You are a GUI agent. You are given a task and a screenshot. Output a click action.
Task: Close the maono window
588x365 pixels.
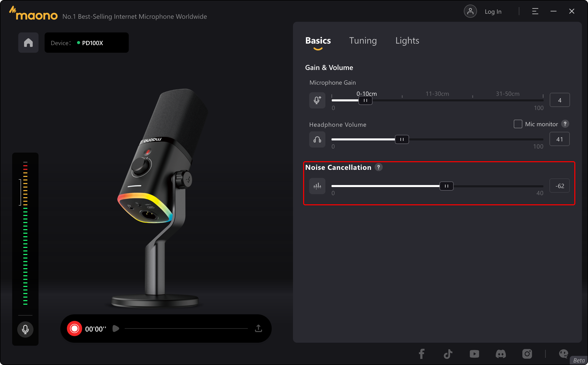(572, 11)
